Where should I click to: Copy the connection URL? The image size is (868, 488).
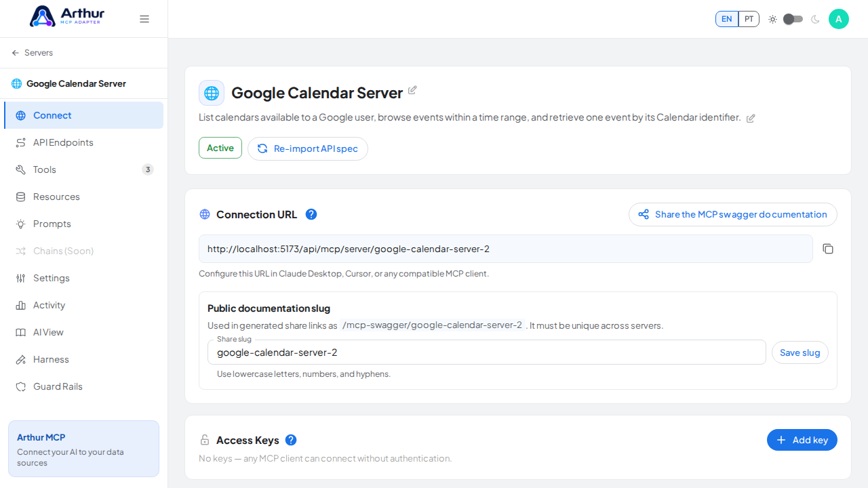[x=828, y=249]
